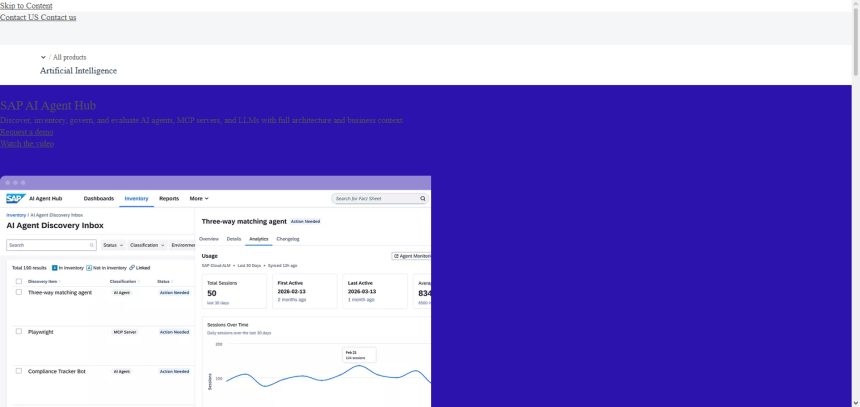This screenshot has width=860, height=407.
Task: Click the sort icon beside Classification header
Action: [139, 281]
